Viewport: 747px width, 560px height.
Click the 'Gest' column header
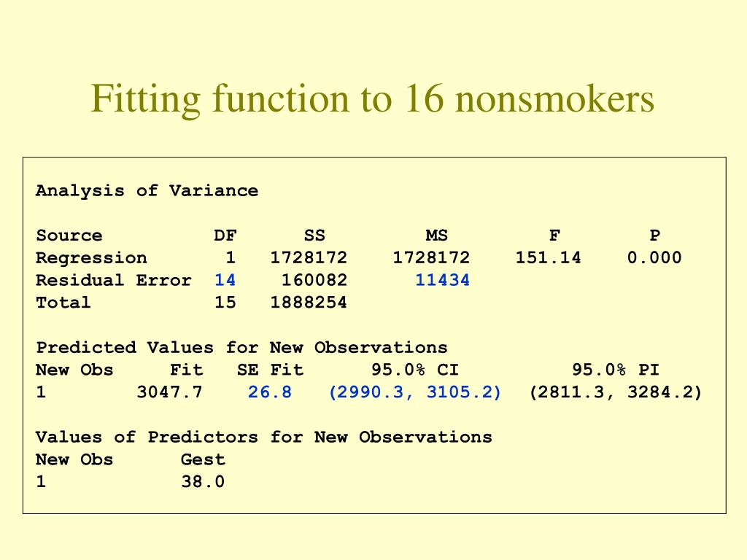pos(203,459)
